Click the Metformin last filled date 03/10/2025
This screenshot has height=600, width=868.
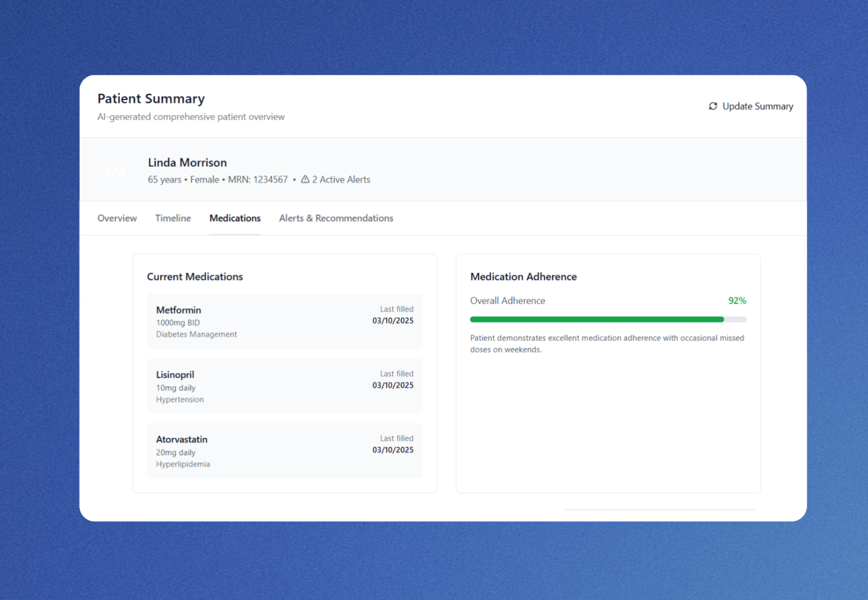393,320
